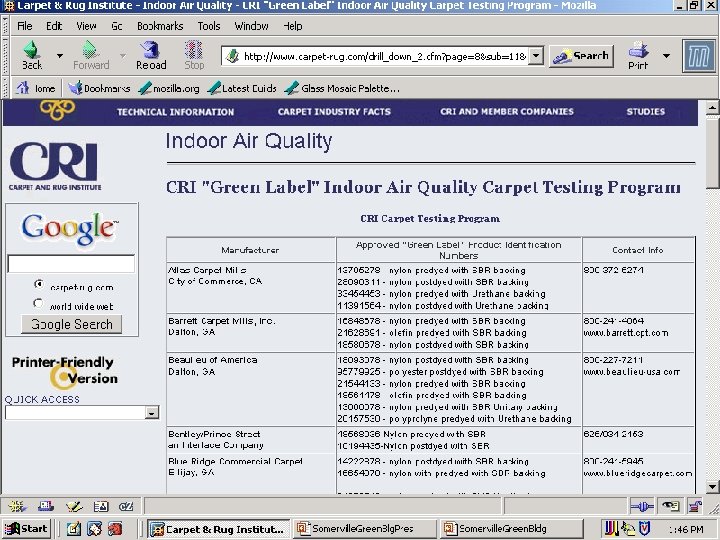
Task: Expand the Quick Access dropdown
Action: point(152,412)
